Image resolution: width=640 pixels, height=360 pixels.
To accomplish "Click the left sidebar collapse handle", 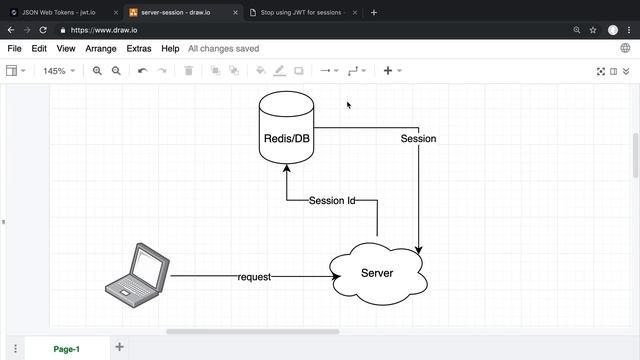I will pyautogui.click(x=3, y=222).
